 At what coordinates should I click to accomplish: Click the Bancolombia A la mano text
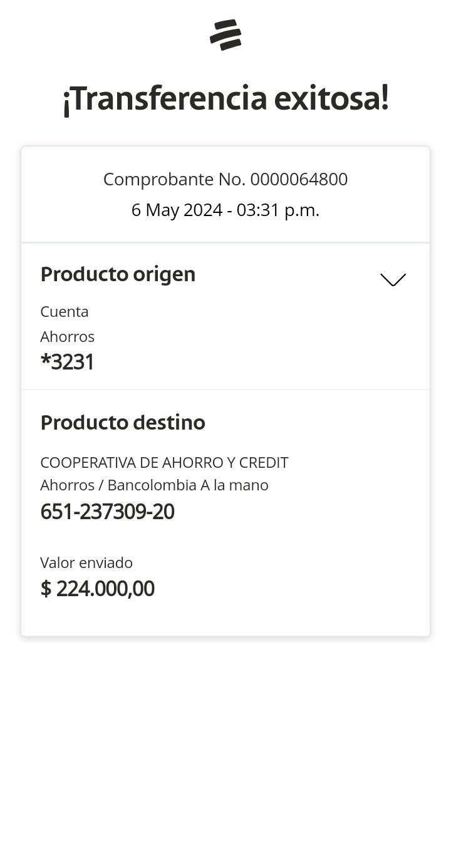click(x=188, y=485)
